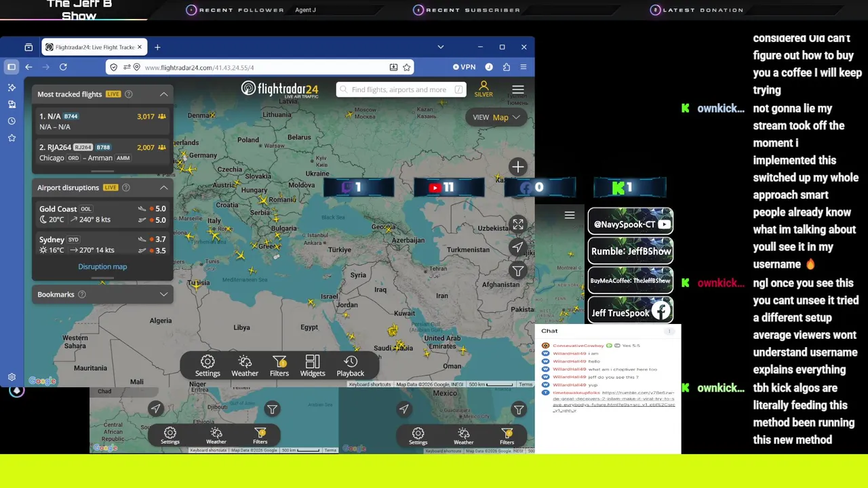Open the Weather layer in main toolbar
Image resolution: width=868 pixels, height=488 pixels.
click(x=245, y=366)
